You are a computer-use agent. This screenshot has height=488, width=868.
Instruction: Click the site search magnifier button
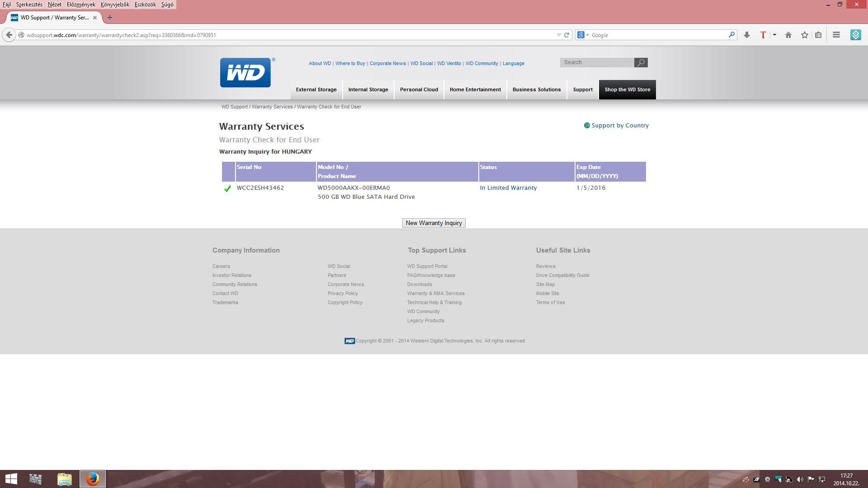coord(641,63)
